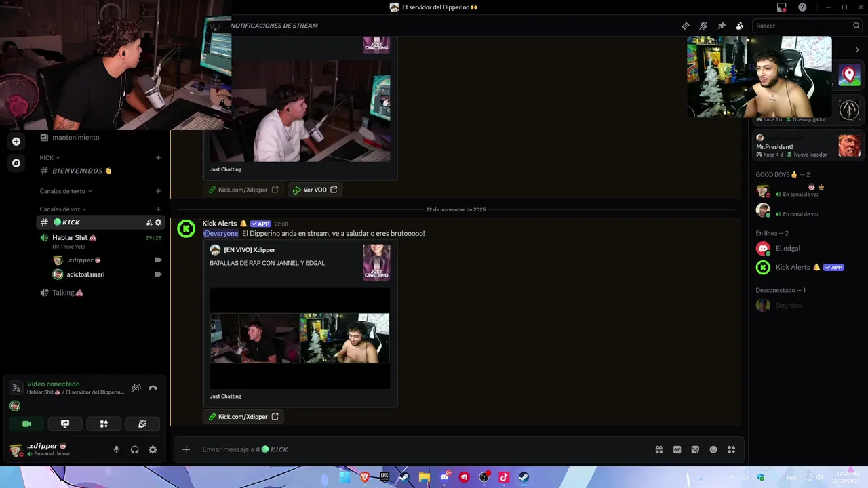Open KICK channel settings gear

(x=159, y=222)
